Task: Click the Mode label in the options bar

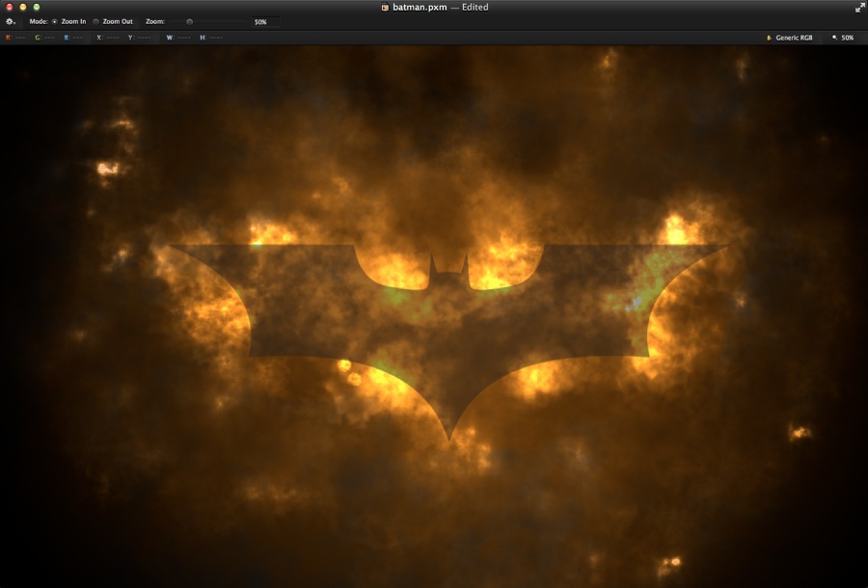Action: (39, 21)
